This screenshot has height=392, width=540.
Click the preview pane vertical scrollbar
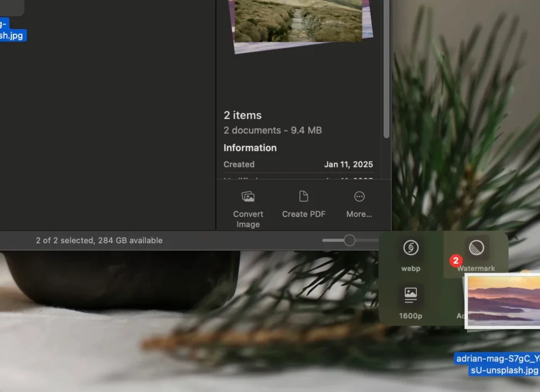click(386, 69)
